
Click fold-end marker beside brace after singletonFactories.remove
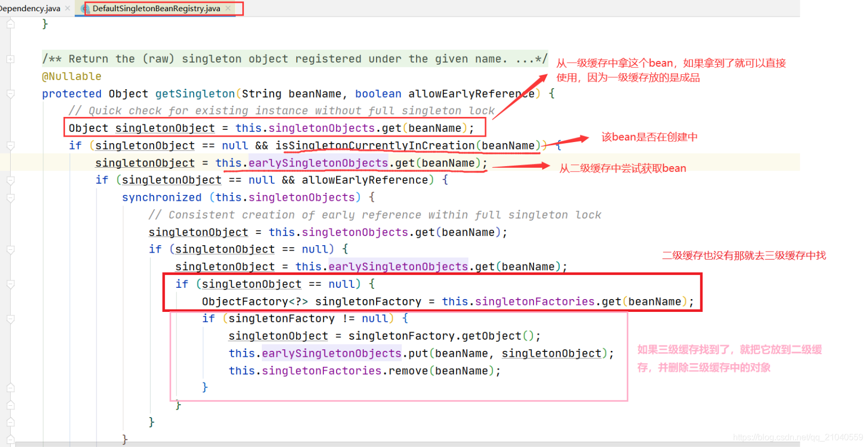[10, 387]
